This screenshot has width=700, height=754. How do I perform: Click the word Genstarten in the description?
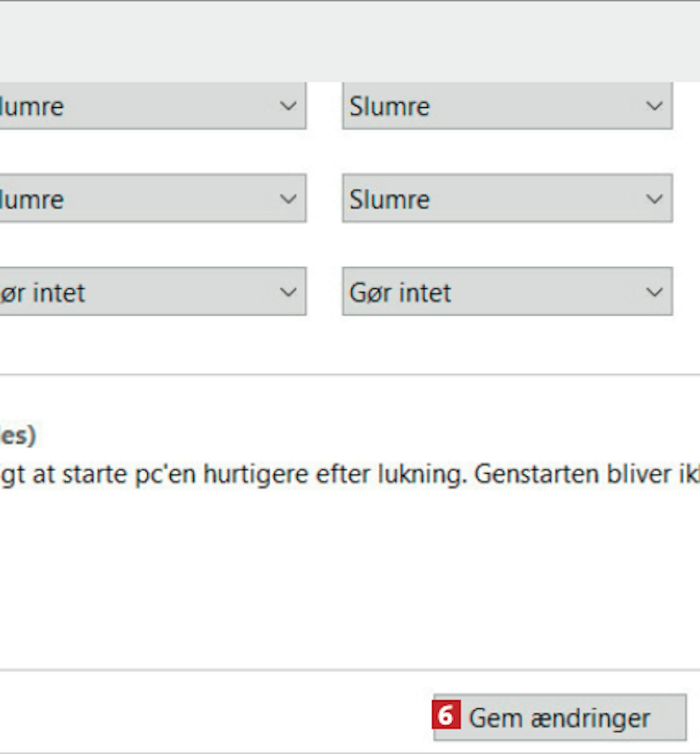pos(537,475)
